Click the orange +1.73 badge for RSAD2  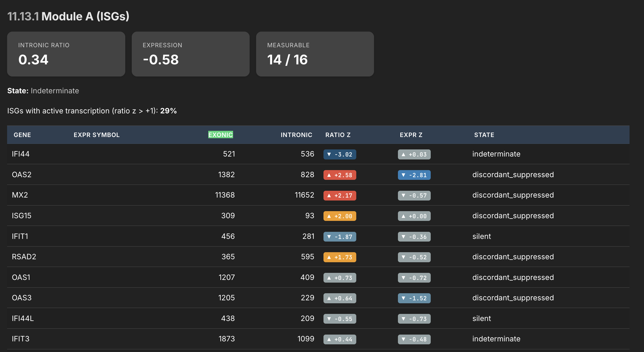click(x=340, y=257)
